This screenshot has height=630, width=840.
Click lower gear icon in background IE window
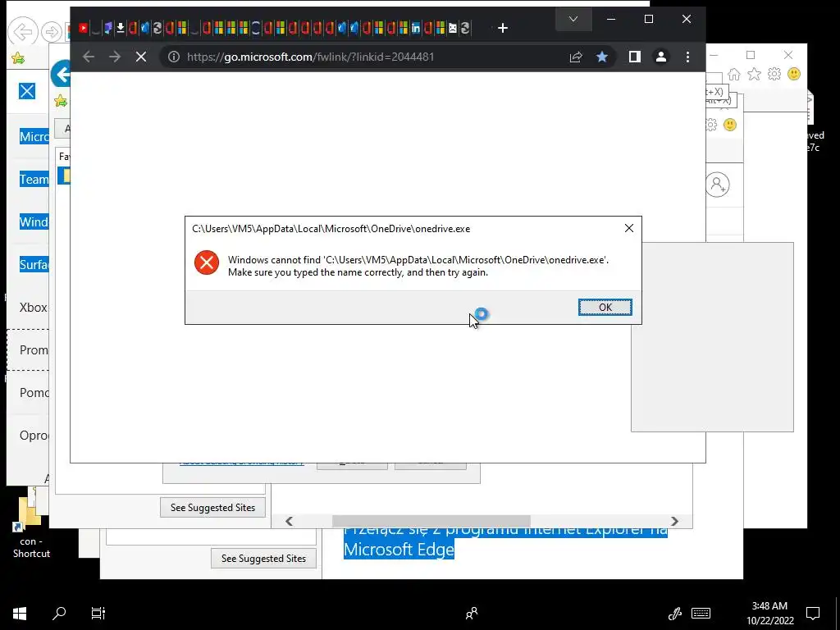tap(711, 125)
